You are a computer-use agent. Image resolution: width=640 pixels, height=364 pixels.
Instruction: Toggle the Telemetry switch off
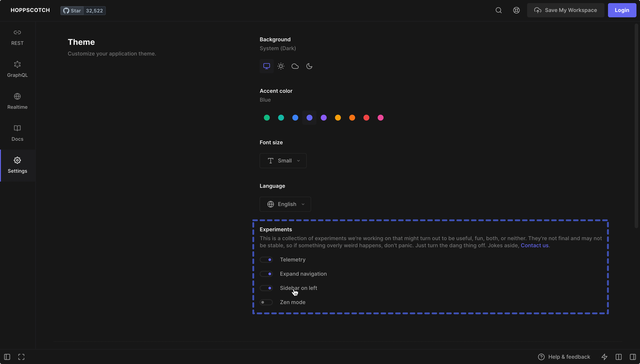(266, 260)
